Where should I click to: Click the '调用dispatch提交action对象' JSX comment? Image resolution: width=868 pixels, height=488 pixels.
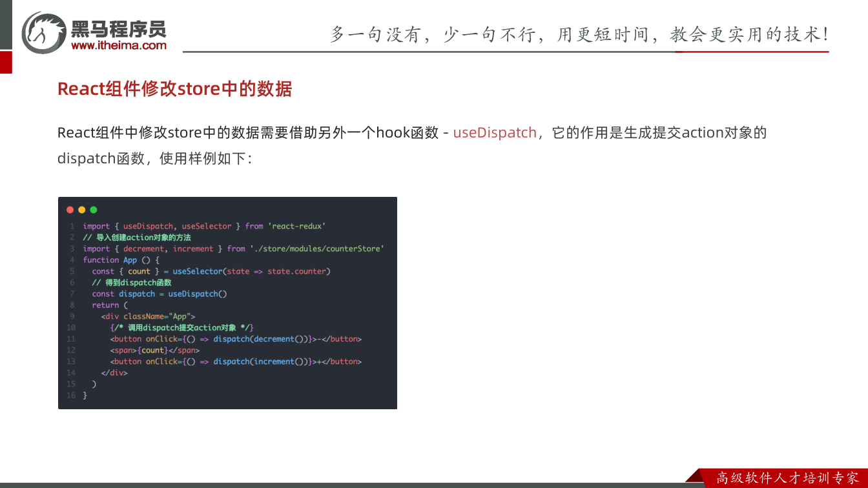[x=182, y=328]
